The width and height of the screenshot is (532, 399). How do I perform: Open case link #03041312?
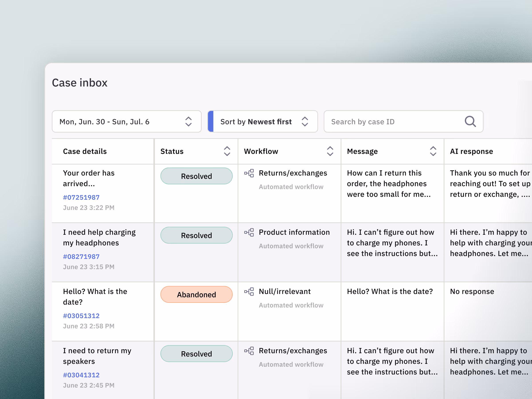pos(81,375)
